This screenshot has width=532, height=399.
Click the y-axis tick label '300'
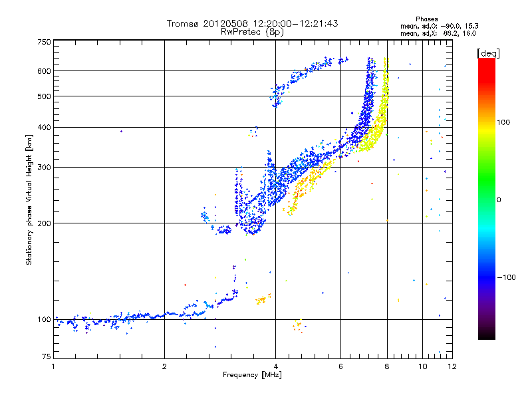click(45, 168)
